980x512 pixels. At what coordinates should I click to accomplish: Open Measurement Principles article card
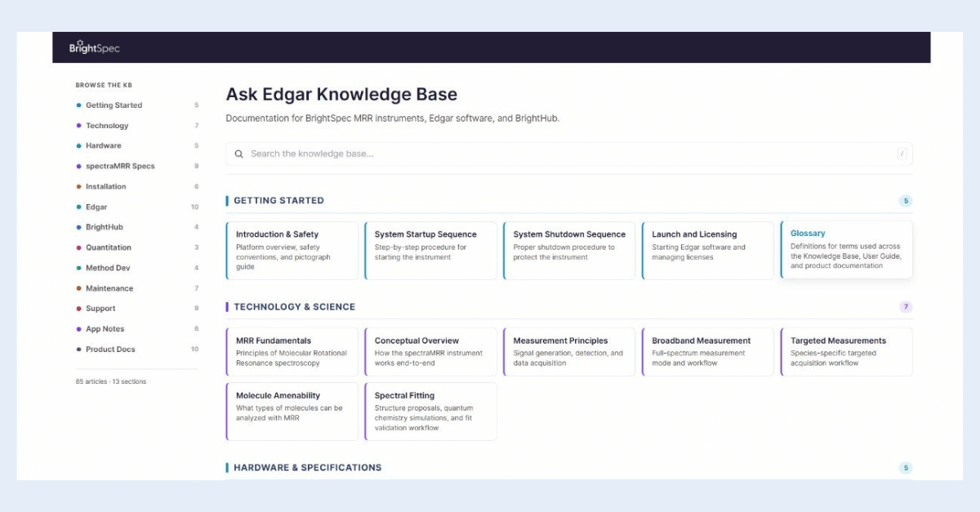(569, 352)
